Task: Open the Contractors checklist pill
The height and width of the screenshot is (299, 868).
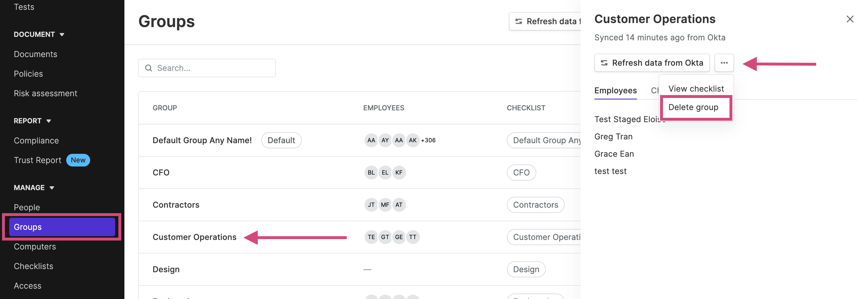Action: coord(535,205)
